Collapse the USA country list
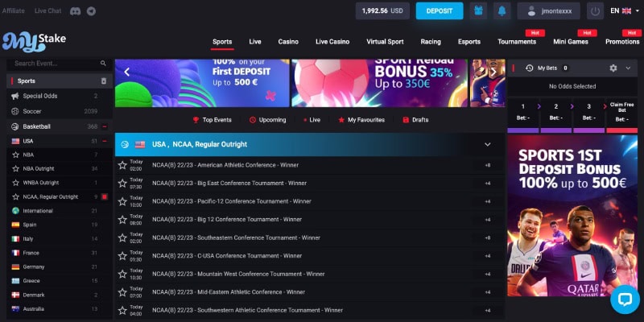This screenshot has width=644, height=322. pos(105,141)
